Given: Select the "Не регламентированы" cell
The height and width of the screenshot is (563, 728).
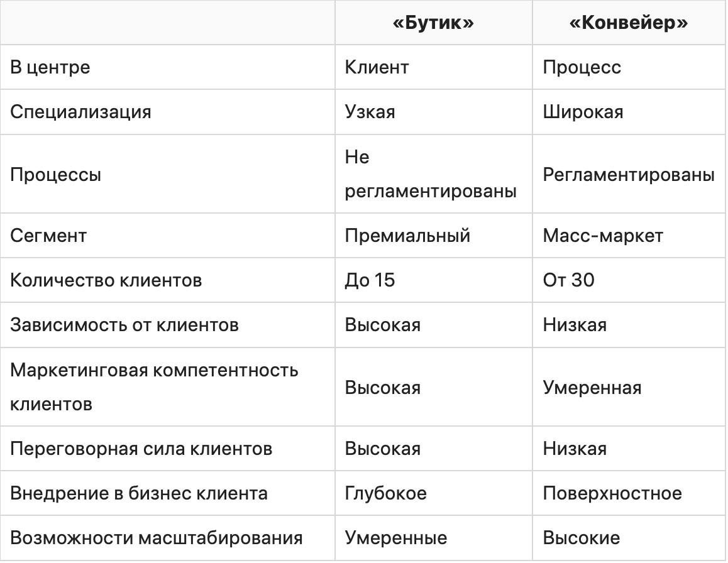Looking at the screenshot, I should click(x=431, y=174).
